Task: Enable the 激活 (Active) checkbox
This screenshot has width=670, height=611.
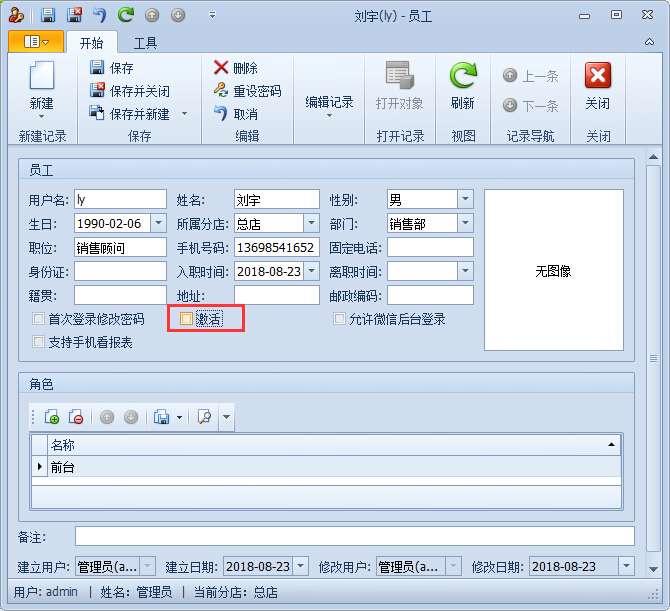Action: pyautogui.click(x=186, y=319)
